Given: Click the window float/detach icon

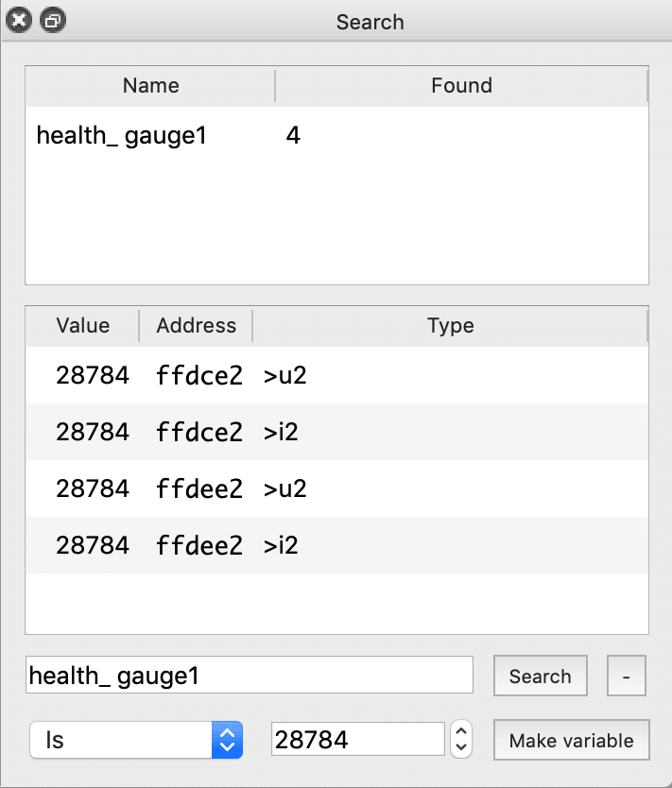Looking at the screenshot, I should 53,21.
